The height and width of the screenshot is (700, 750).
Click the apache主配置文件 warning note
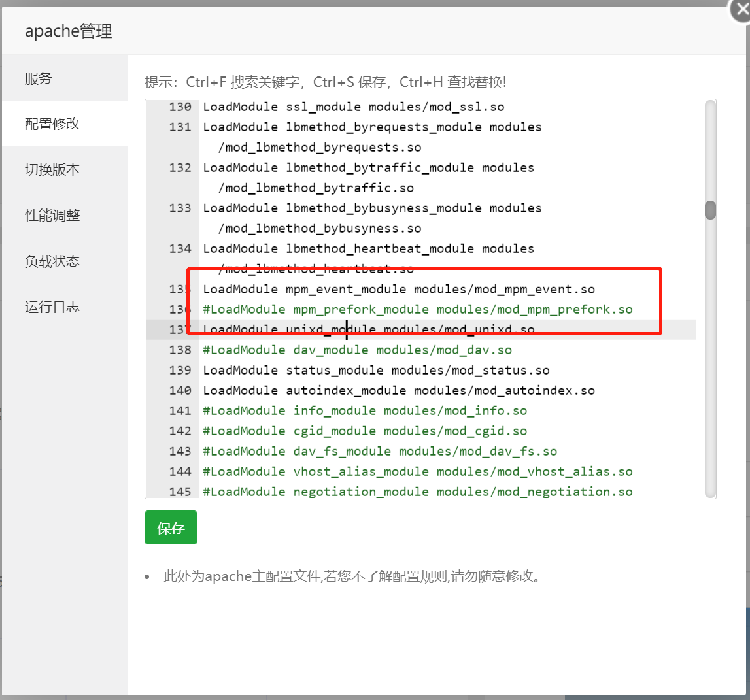click(353, 576)
